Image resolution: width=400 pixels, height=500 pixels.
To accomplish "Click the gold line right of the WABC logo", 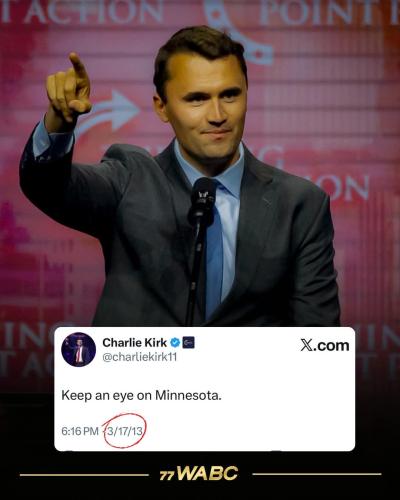I will 317,474.
